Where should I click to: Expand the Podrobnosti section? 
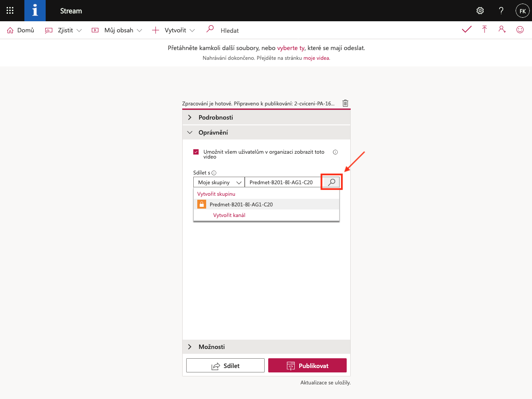[266, 117]
